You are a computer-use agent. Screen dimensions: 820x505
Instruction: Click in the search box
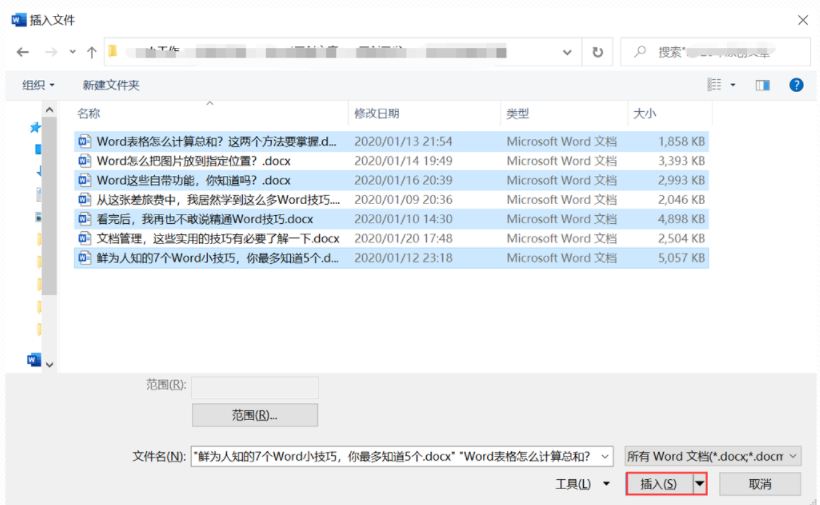(715, 52)
